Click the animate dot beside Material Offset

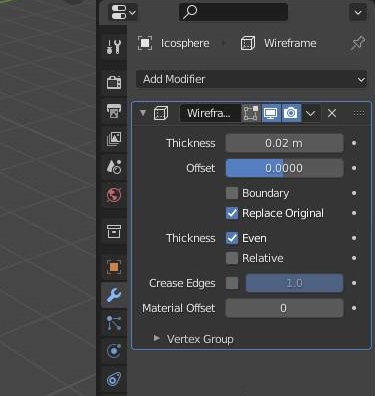point(354,308)
